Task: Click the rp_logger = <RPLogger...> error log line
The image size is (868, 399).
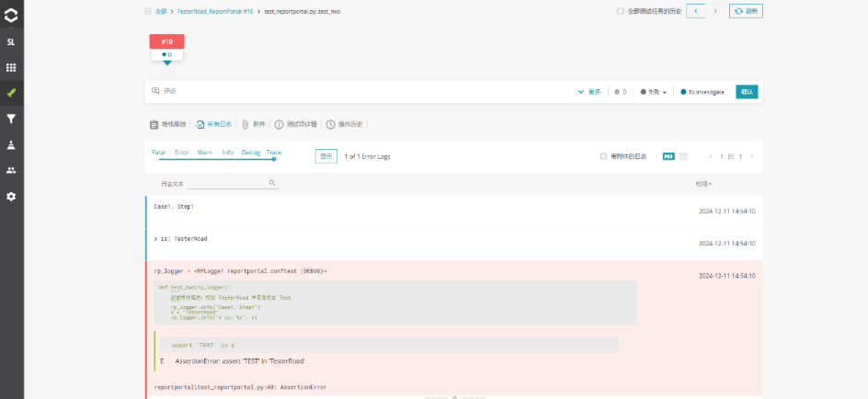Action: [x=240, y=272]
